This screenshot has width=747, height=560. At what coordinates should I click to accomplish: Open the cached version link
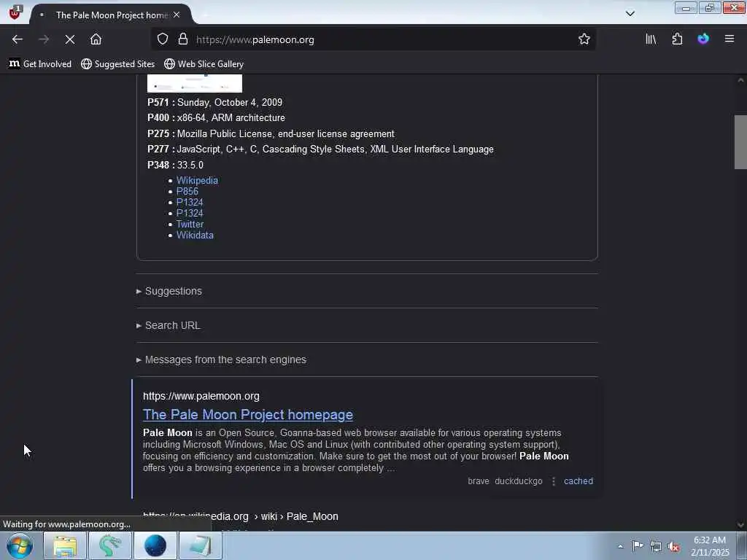coord(578,481)
